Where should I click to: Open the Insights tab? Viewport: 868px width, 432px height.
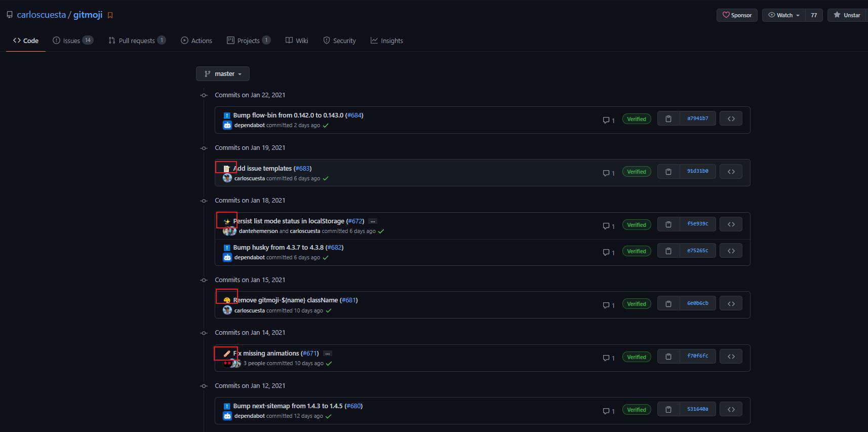[386, 41]
